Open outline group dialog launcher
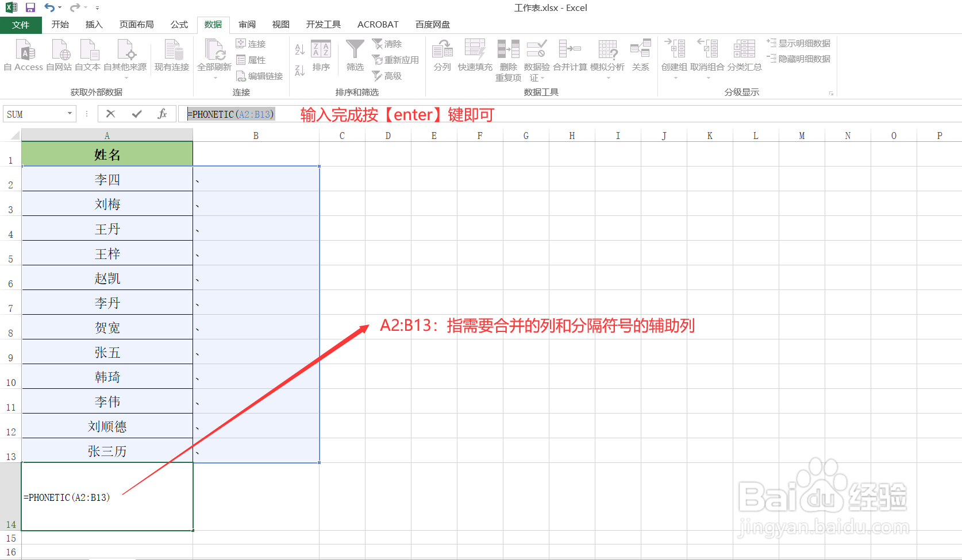 [831, 92]
